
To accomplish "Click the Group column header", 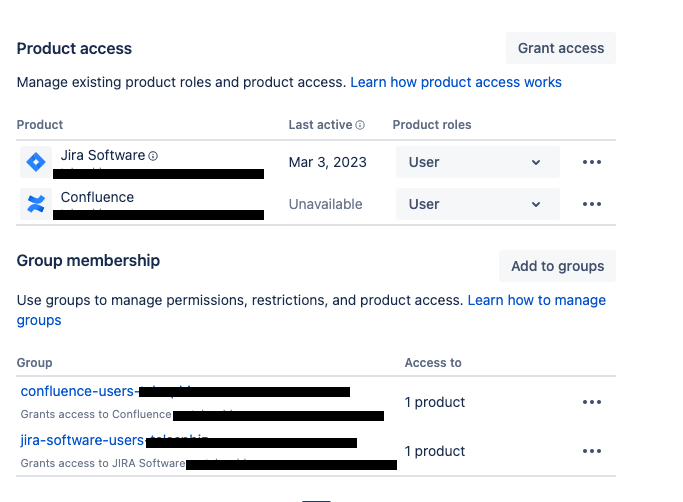I will [x=34, y=363].
